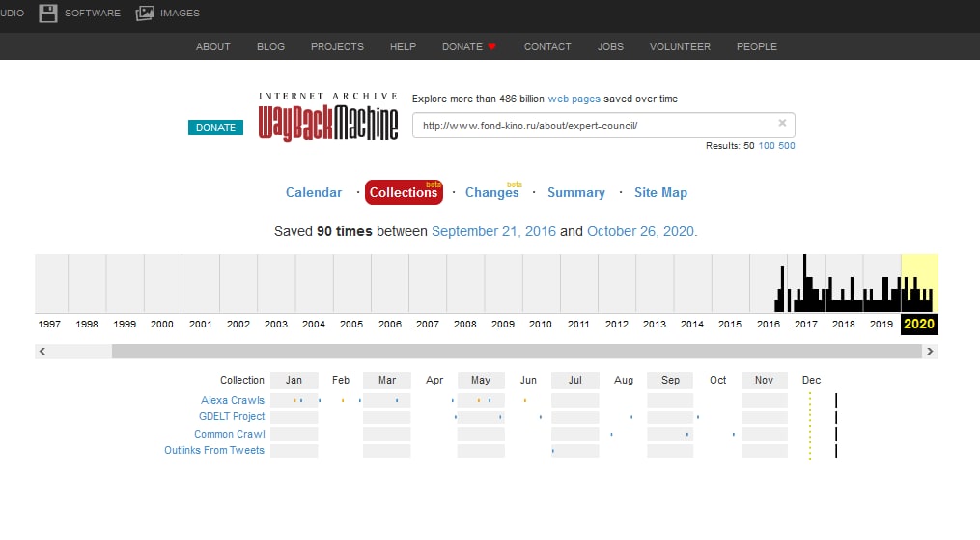This screenshot has width=980, height=540.
Task: Open the HELP menu item
Action: point(404,47)
